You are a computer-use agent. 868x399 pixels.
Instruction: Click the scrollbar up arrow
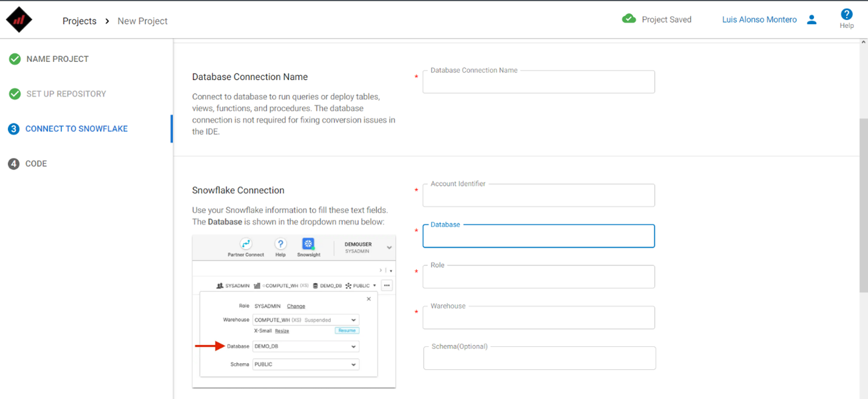(x=864, y=43)
